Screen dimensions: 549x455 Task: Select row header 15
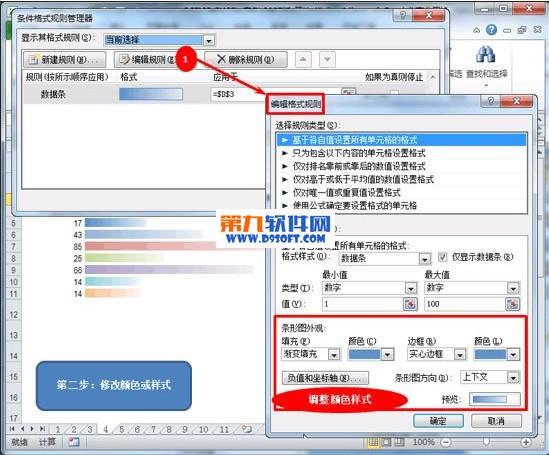pyautogui.click(x=13, y=377)
